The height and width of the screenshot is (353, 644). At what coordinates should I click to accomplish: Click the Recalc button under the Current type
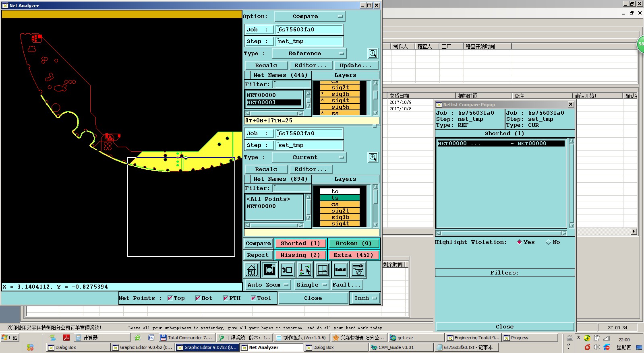coord(266,169)
